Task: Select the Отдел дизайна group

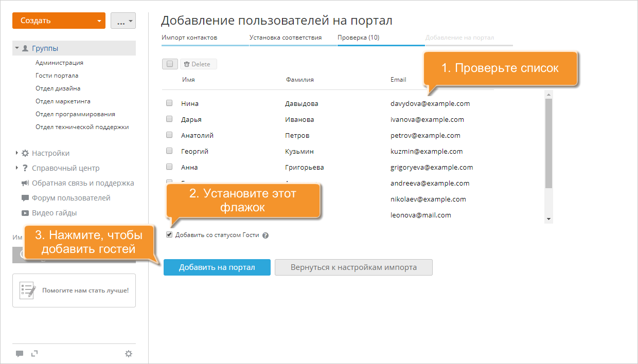Action: point(58,88)
